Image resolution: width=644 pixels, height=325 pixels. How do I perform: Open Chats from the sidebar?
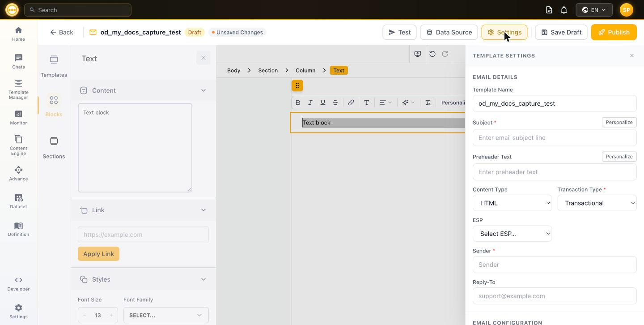pos(18,62)
